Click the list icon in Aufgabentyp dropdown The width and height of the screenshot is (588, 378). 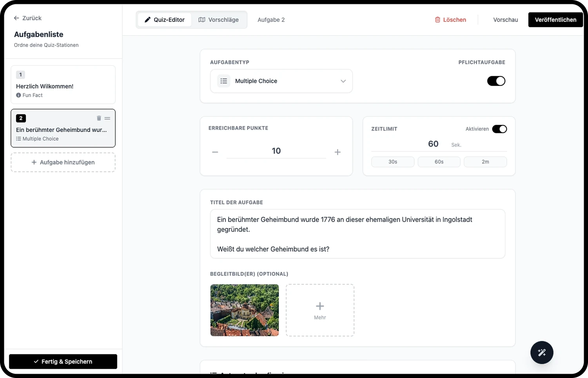[224, 81]
